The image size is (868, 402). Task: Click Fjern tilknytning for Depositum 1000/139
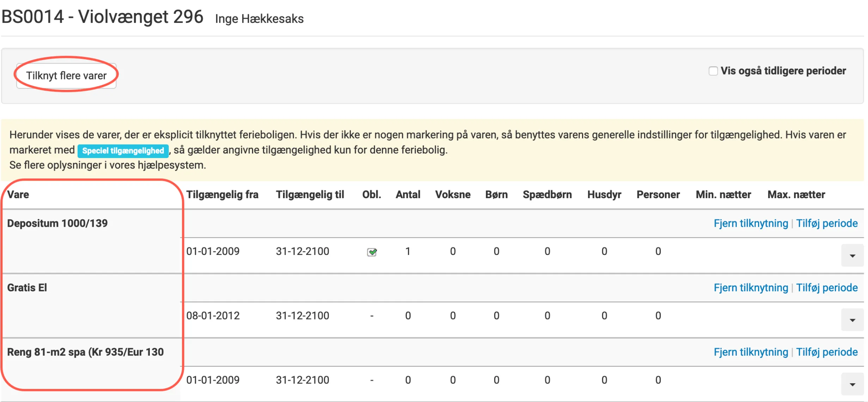tap(751, 223)
